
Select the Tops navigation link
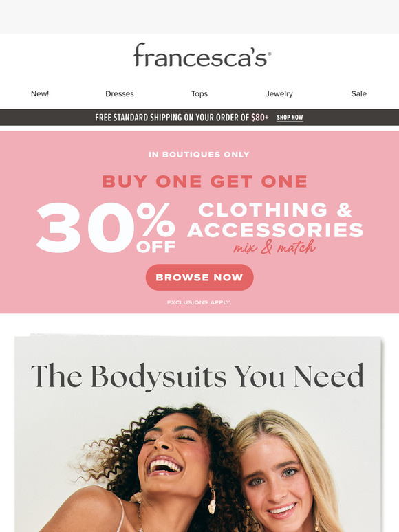pyautogui.click(x=199, y=93)
